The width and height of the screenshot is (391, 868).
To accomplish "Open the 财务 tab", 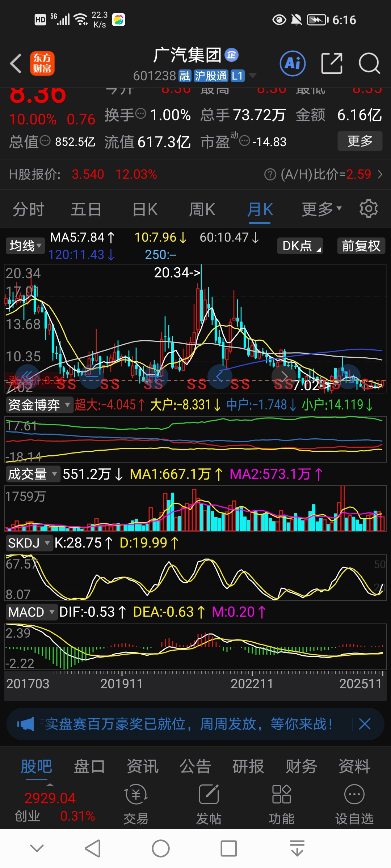I will coord(301,766).
